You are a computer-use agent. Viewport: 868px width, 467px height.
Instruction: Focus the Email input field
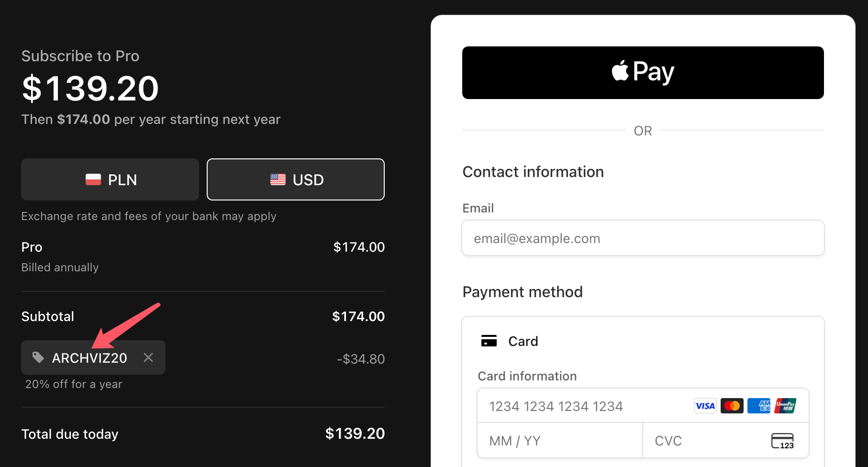[x=643, y=238]
